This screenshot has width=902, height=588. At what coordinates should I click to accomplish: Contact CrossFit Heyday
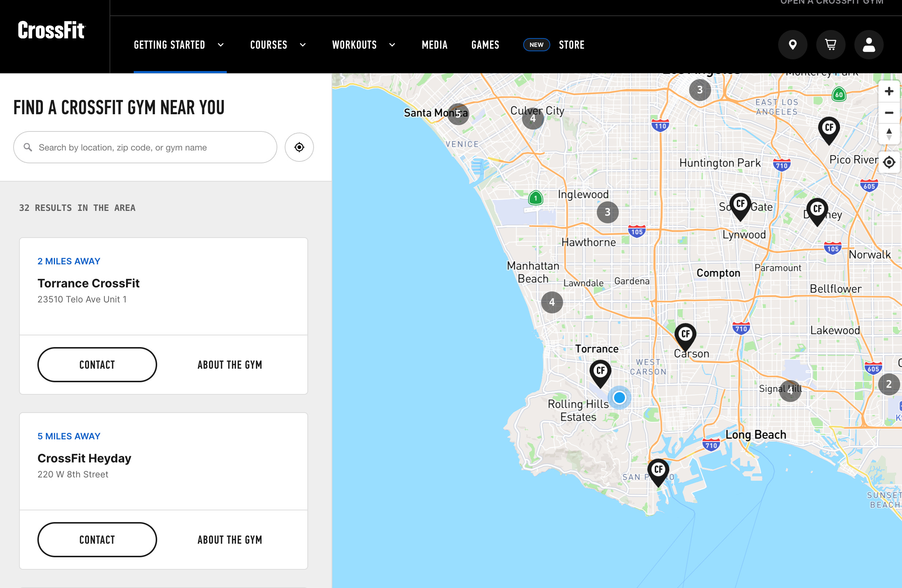(97, 540)
